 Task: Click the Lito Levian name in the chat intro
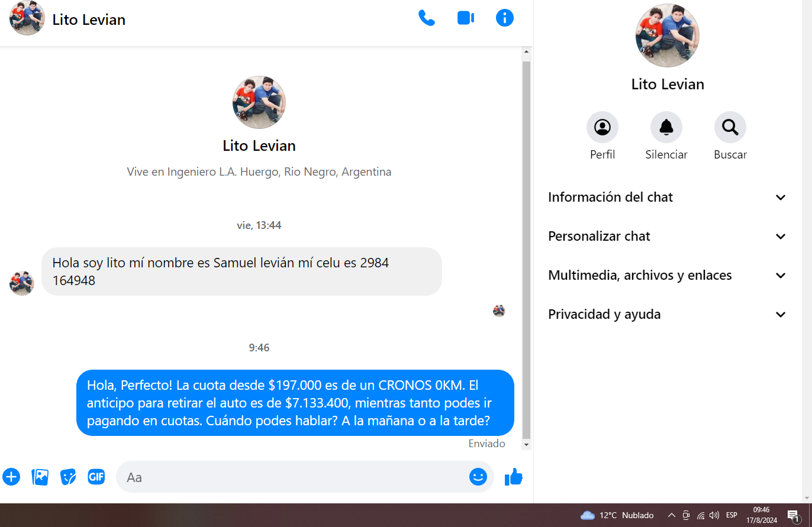[259, 146]
